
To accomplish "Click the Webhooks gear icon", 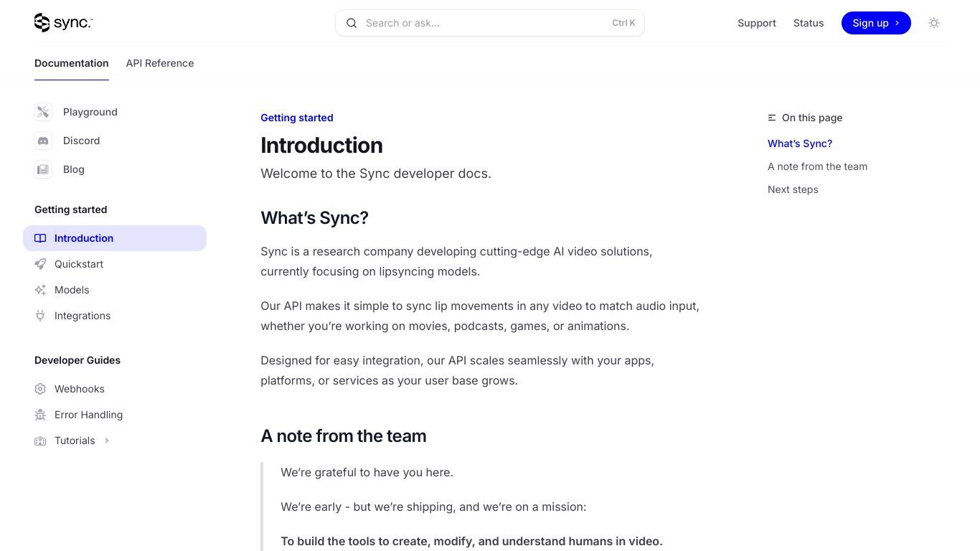I will (40, 389).
